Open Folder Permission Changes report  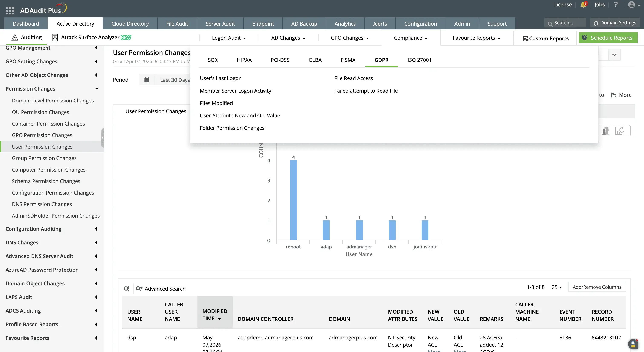[232, 128]
